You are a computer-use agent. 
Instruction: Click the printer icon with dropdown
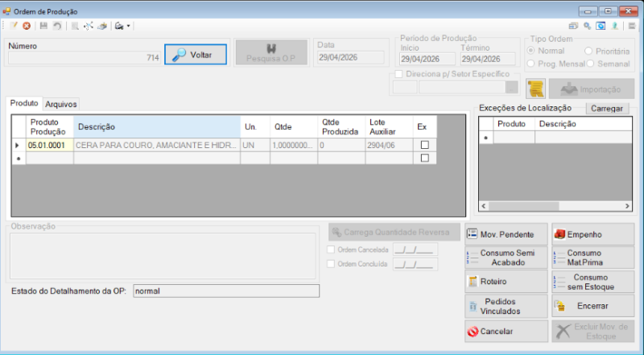tap(119, 26)
